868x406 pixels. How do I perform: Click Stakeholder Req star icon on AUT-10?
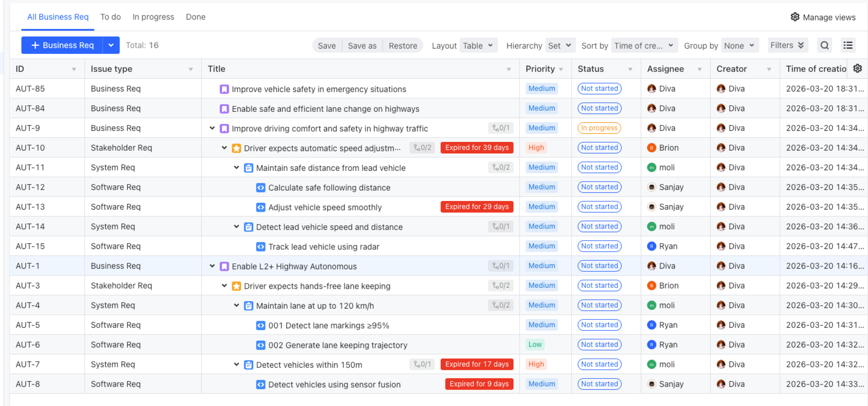[236, 148]
